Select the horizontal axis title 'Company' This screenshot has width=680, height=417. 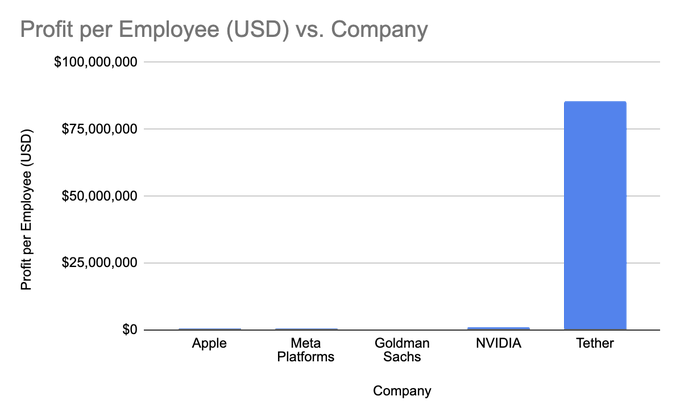(x=402, y=391)
